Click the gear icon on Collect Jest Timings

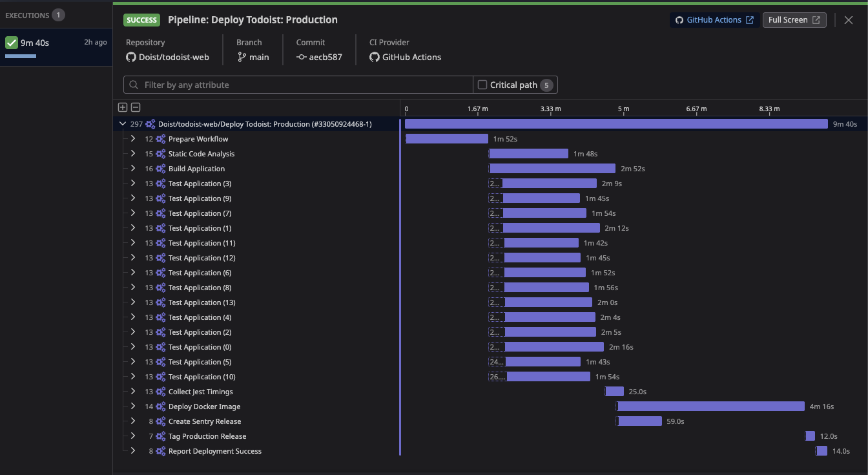[x=161, y=392]
